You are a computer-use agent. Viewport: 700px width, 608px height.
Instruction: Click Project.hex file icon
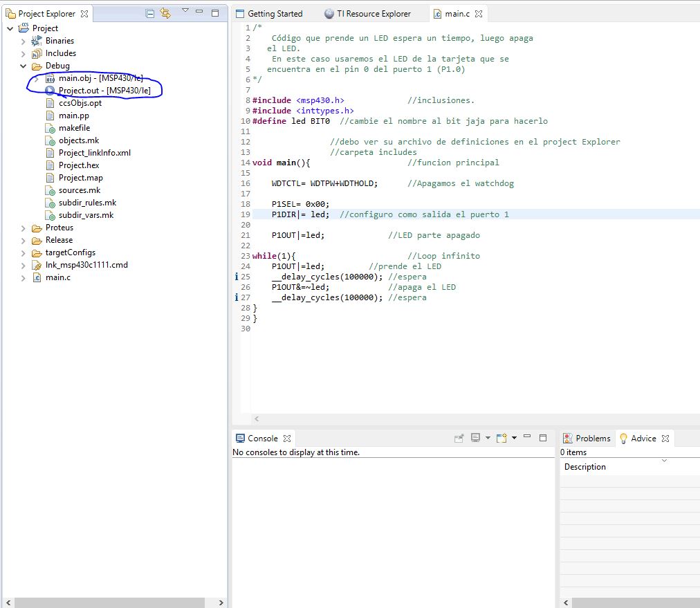point(50,165)
